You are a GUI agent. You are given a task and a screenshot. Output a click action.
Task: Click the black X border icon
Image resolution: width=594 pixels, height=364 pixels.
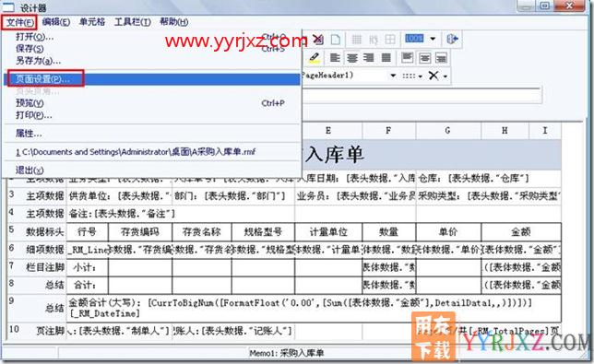434,76
